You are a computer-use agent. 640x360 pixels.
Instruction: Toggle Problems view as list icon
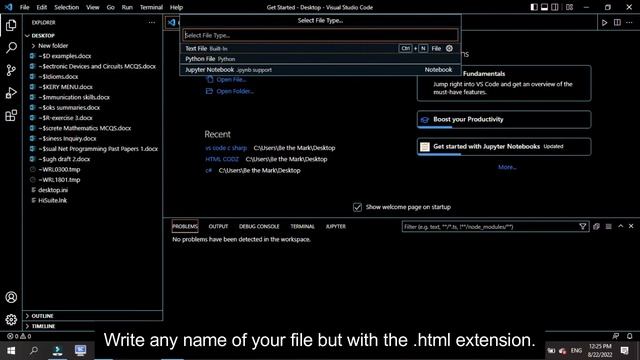coord(609,227)
